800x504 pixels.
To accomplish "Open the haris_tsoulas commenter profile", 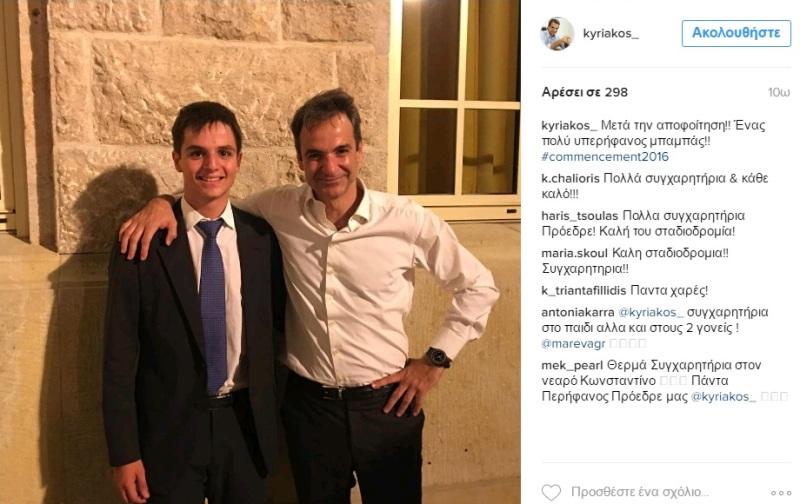I will point(580,216).
